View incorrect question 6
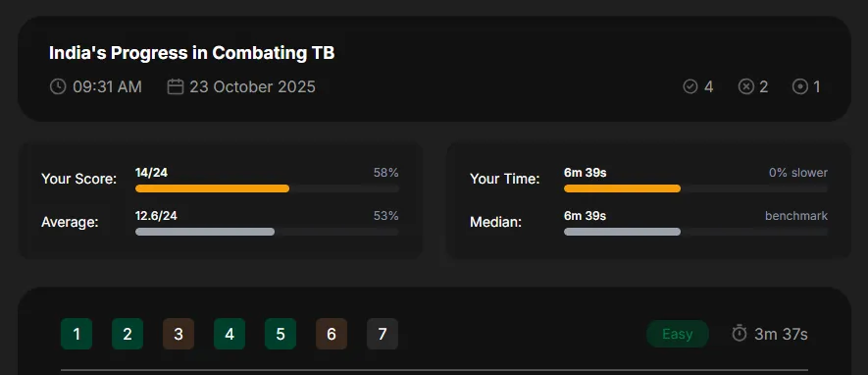 [332, 334]
